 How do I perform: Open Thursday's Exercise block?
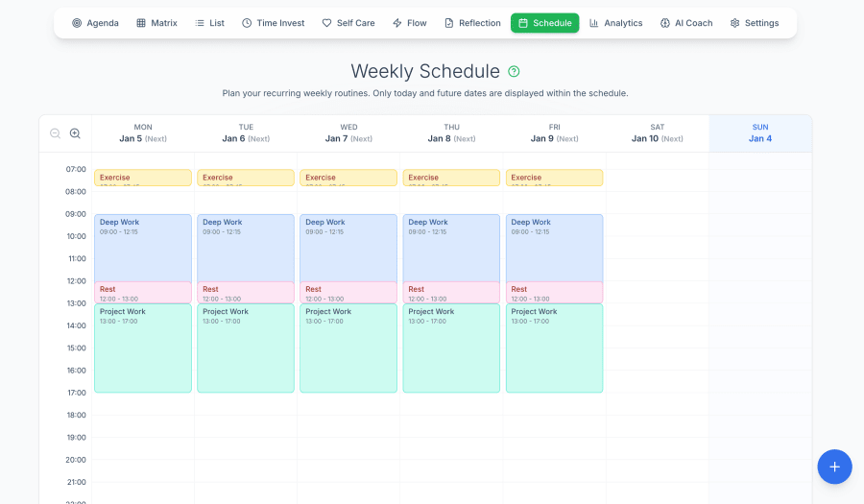(451, 178)
